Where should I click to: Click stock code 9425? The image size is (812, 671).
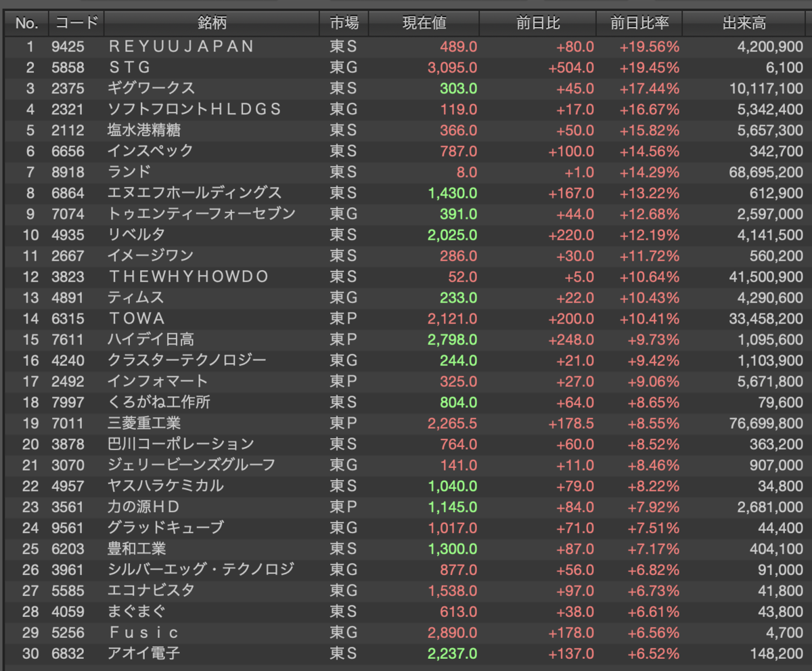(x=68, y=46)
